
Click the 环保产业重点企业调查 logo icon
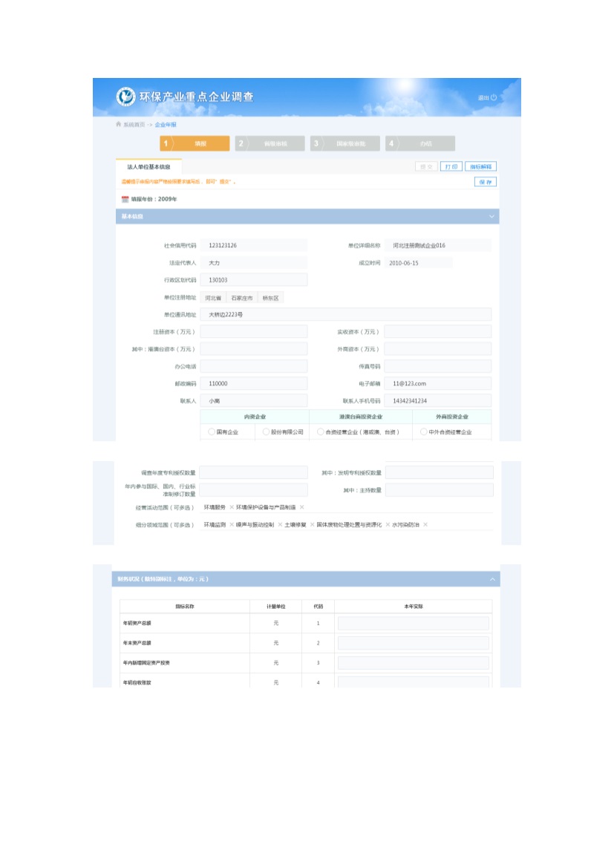(x=126, y=97)
